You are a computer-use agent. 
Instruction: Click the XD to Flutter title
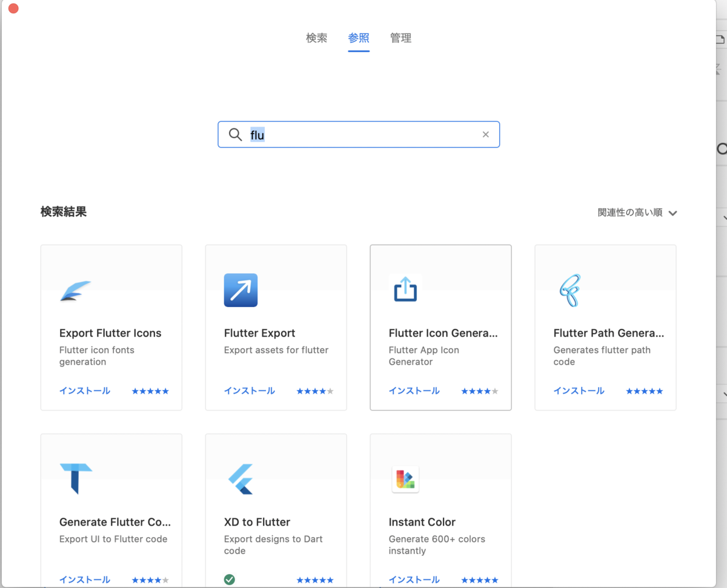pyautogui.click(x=257, y=522)
